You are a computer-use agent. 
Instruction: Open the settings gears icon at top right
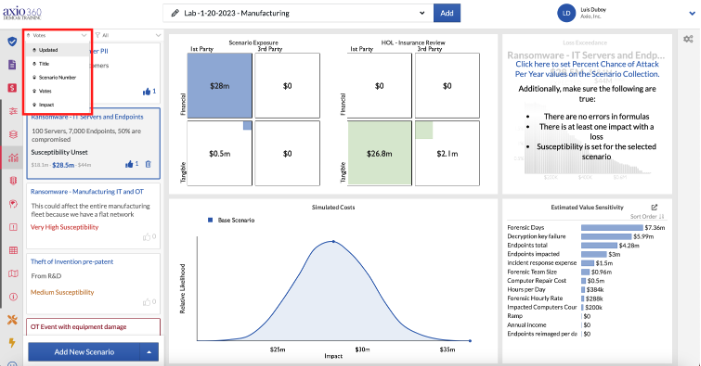(688, 39)
